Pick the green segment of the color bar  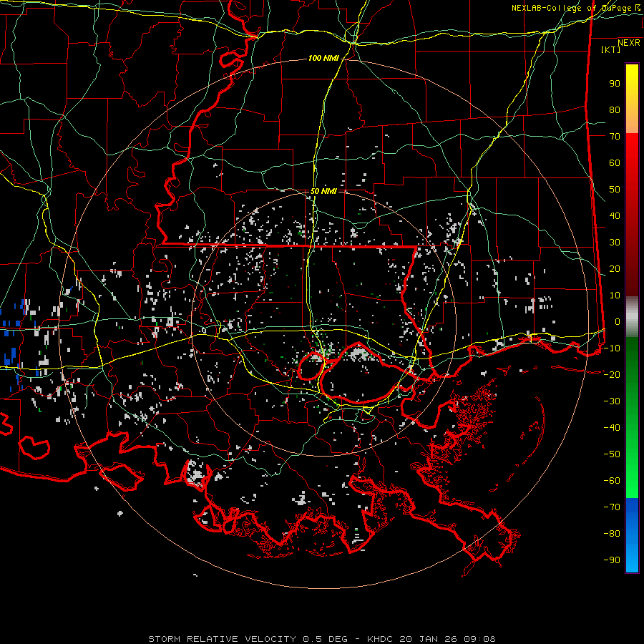[x=632, y=418]
